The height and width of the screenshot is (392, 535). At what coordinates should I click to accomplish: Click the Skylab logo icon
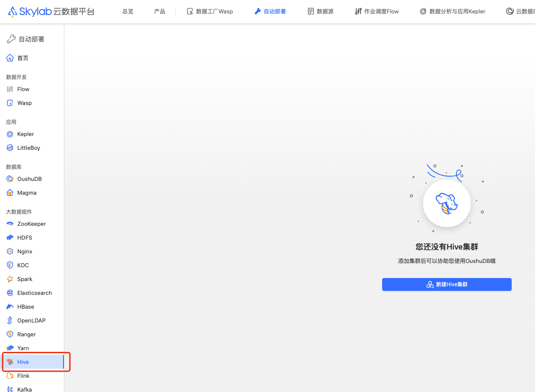[13, 11]
